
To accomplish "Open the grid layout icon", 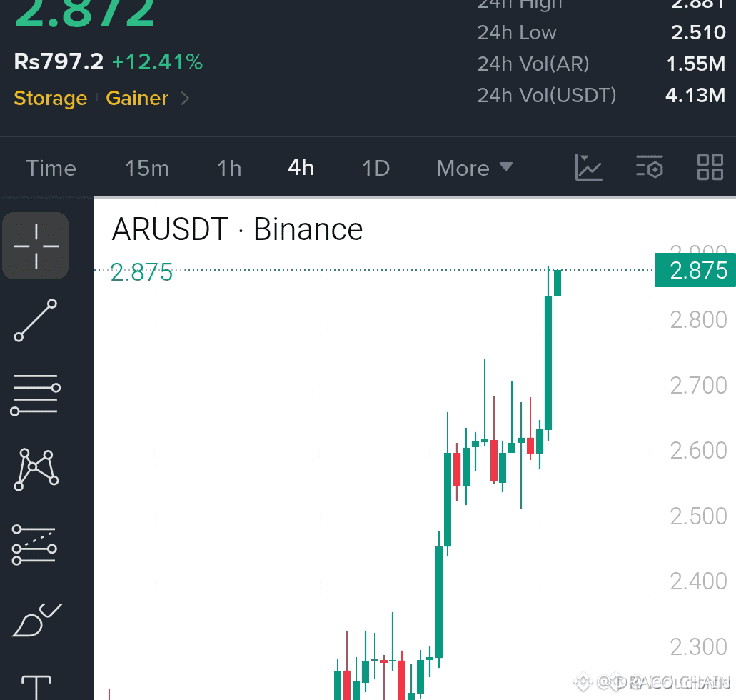I will tap(710, 167).
